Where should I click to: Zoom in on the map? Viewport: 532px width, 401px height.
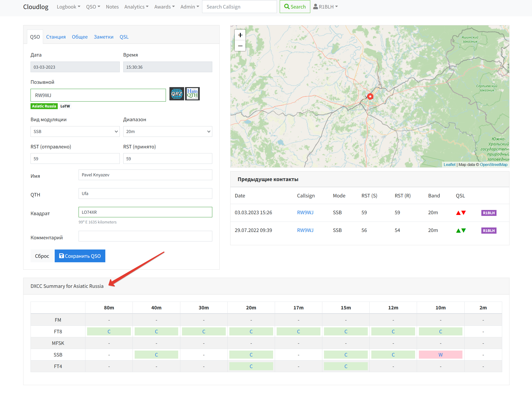pyautogui.click(x=240, y=35)
